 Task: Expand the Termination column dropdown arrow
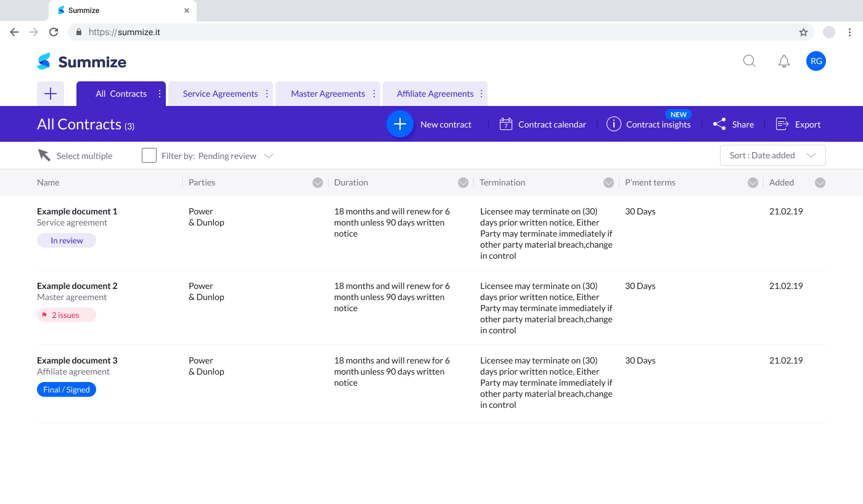(608, 182)
